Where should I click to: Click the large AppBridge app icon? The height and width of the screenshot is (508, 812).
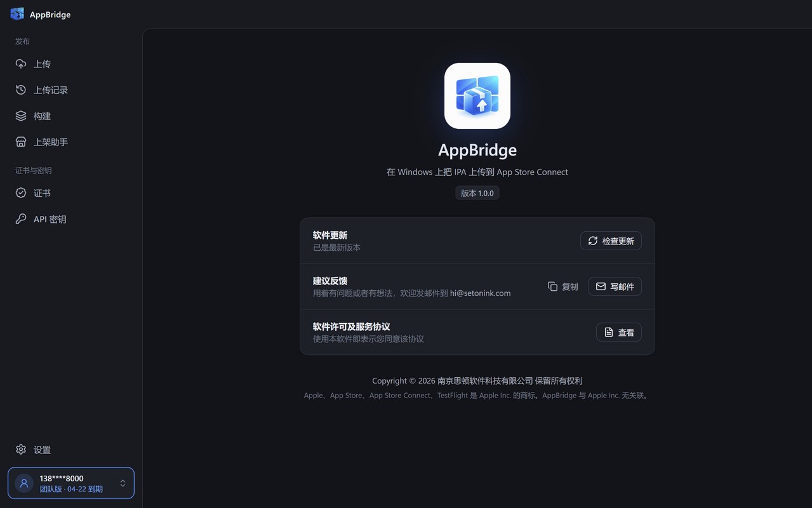tap(477, 96)
